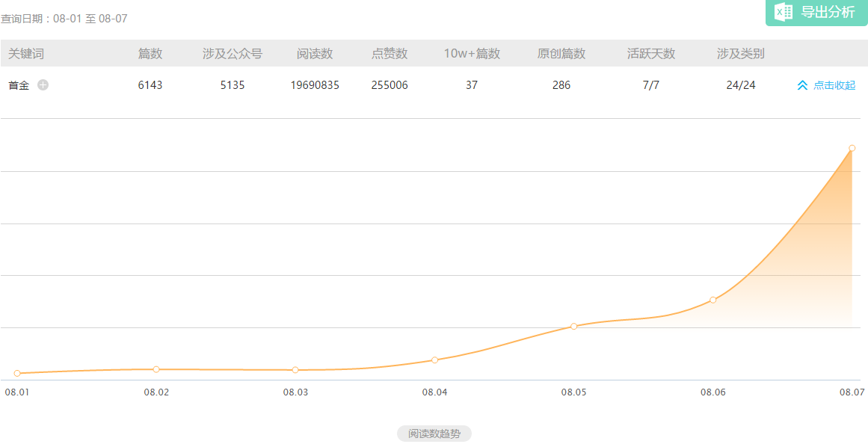This screenshot has width=868, height=444.
Task: Click the plus icon beside keyword 首金
Action: (43, 85)
